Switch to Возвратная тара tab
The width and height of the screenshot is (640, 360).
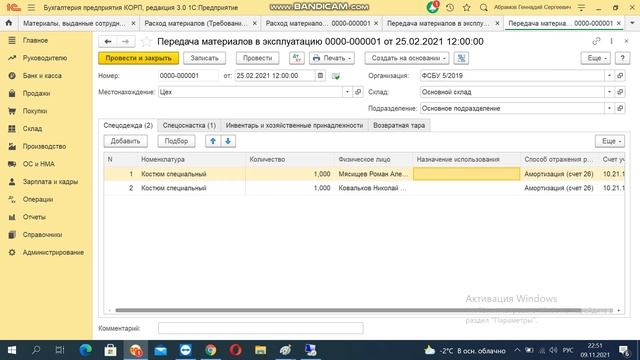click(399, 125)
